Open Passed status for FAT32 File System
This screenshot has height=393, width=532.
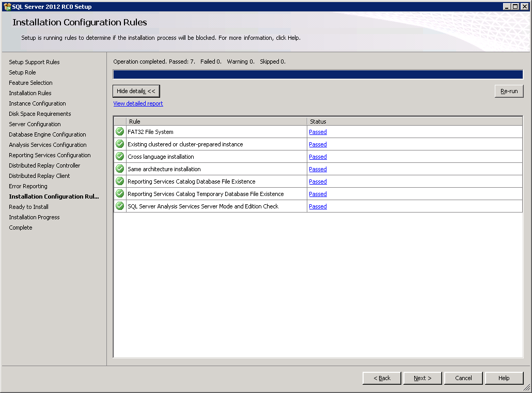pyautogui.click(x=318, y=132)
